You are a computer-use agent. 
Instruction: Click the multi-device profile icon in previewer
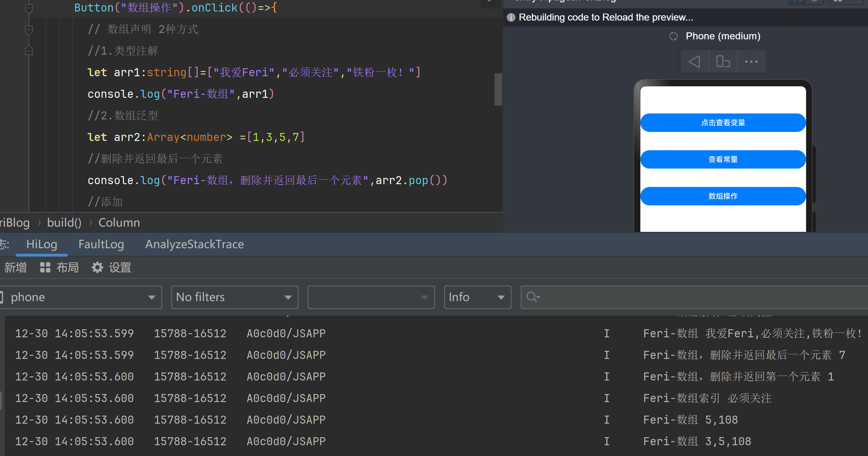[x=723, y=62]
